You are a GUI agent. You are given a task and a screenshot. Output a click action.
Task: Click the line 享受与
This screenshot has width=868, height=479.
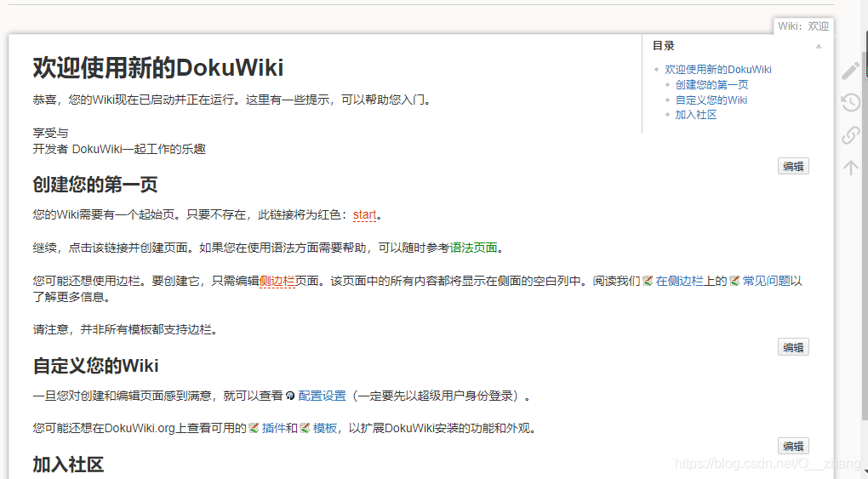(x=50, y=133)
